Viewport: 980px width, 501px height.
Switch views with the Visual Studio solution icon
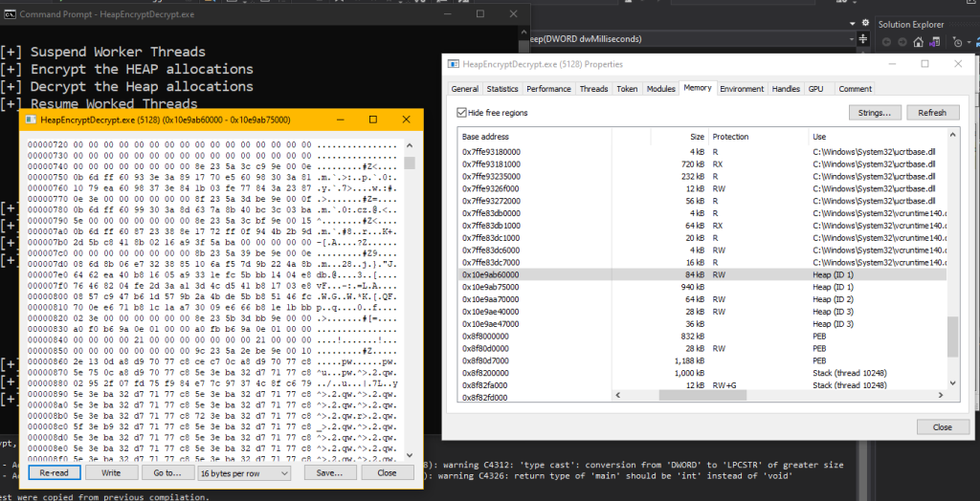(x=934, y=42)
